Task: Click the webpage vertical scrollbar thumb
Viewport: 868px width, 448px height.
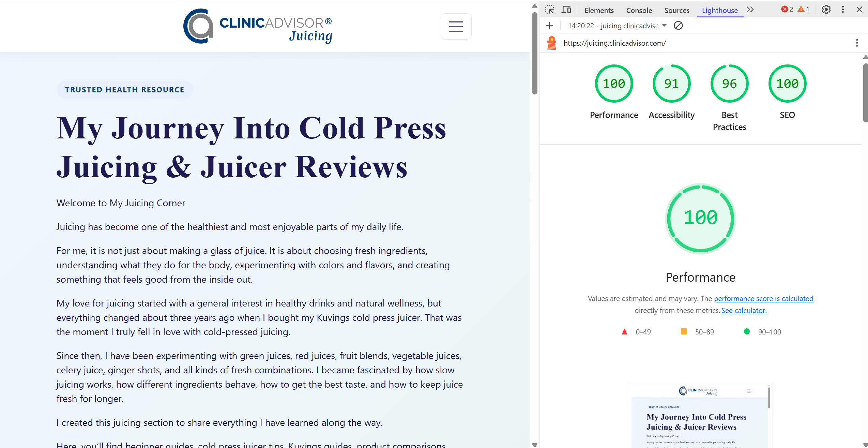Action: click(x=535, y=53)
